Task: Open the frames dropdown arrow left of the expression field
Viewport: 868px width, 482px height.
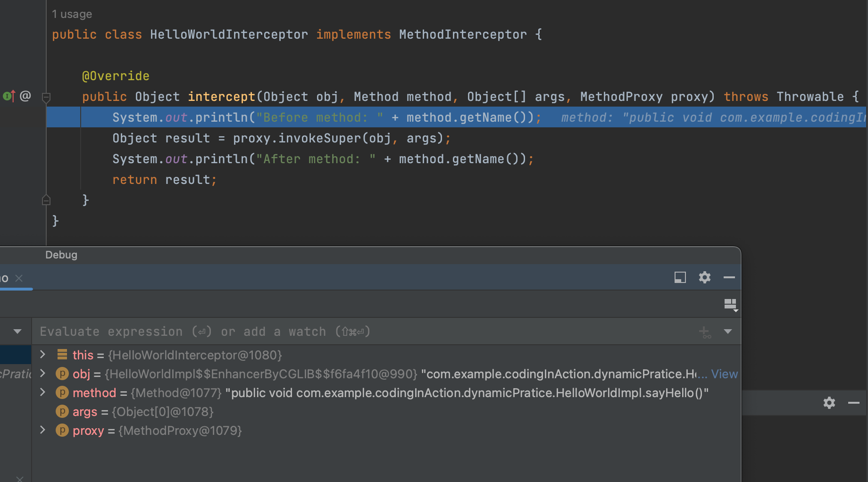Action: (x=17, y=332)
